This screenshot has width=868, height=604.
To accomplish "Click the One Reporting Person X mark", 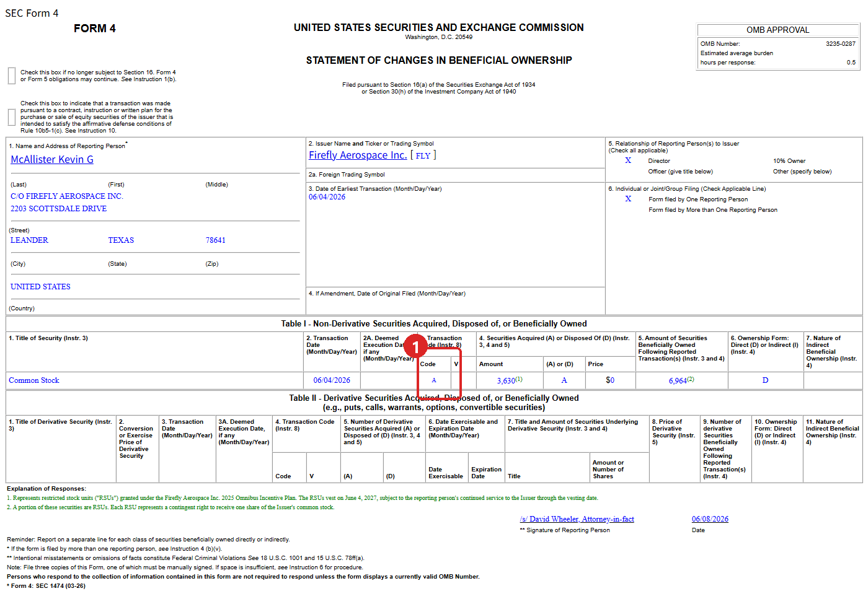I will (628, 199).
